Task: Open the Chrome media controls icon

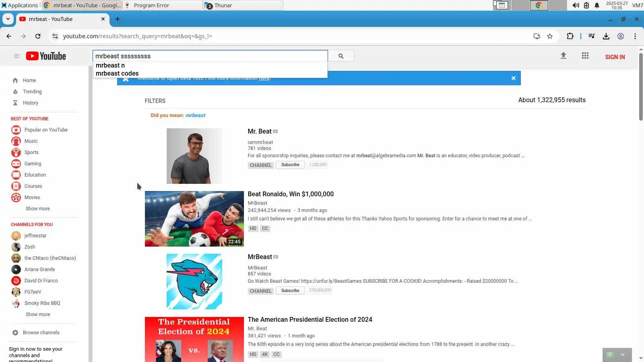Action: 592,36
